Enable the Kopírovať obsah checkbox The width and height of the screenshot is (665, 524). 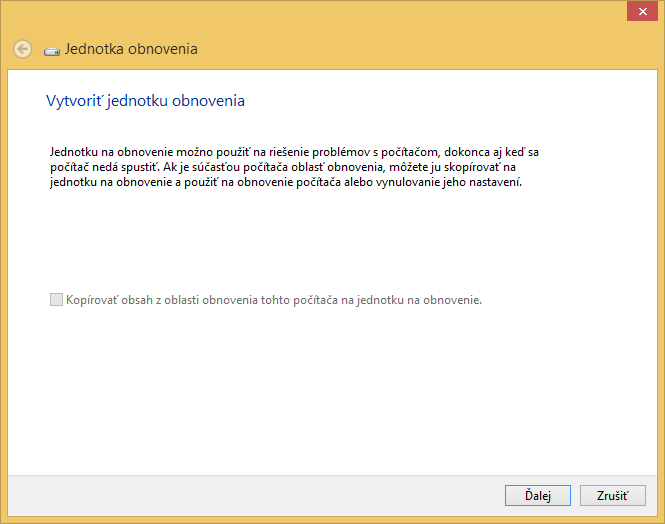(x=56, y=299)
